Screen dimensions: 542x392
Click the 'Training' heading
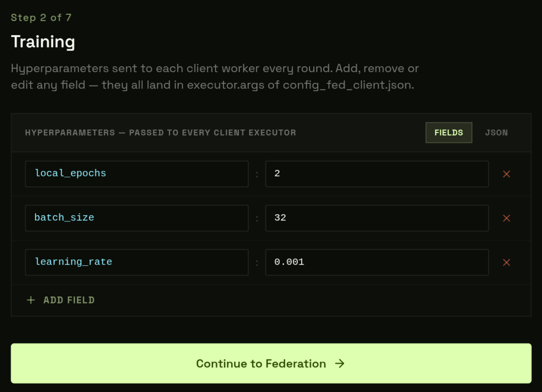[43, 42]
